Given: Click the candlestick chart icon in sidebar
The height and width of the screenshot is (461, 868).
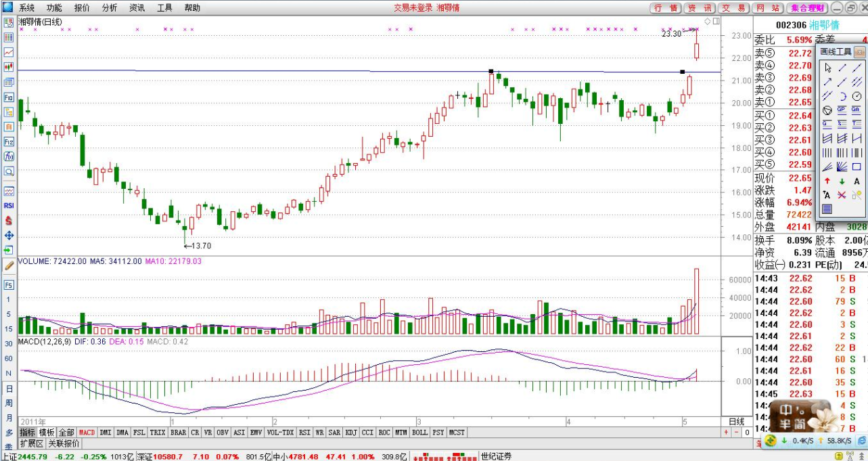Looking at the screenshot, I should (x=9, y=67).
